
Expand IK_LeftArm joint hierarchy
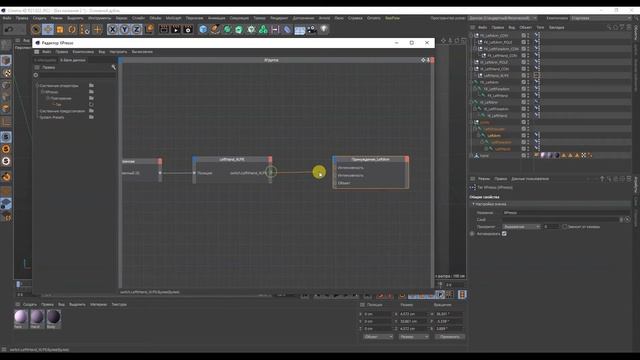(x=471, y=102)
